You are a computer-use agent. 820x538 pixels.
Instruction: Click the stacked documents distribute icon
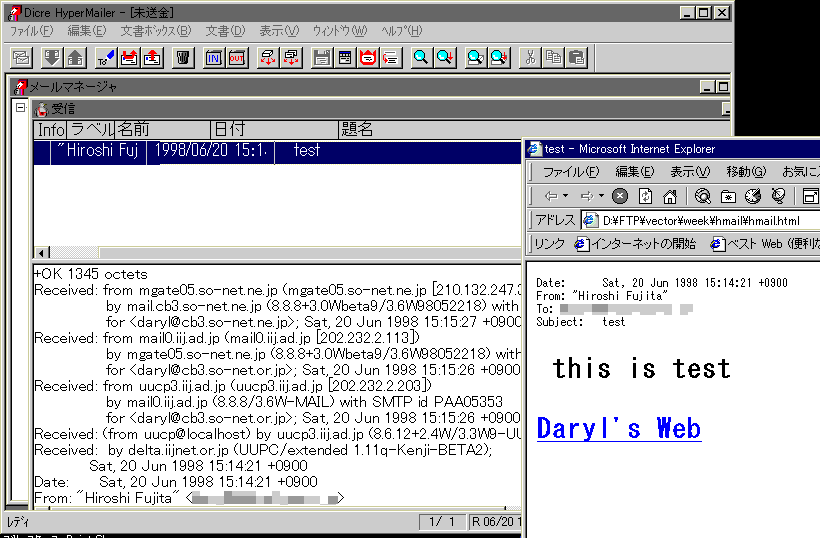pos(291,58)
